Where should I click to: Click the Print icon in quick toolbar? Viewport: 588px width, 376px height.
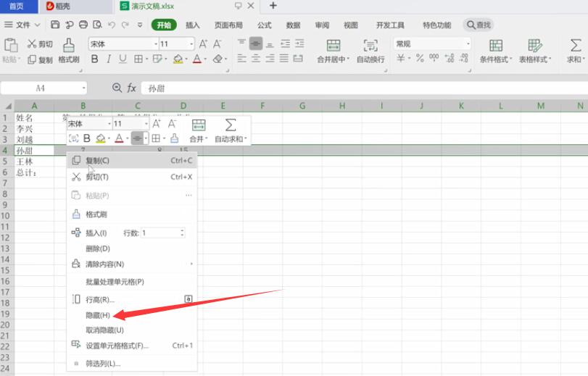click(x=83, y=25)
